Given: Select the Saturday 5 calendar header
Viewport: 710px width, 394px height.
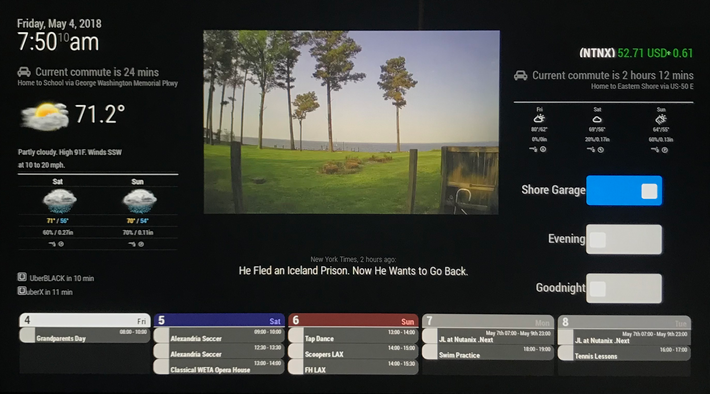Looking at the screenshot, I should [x=219, y=320].
